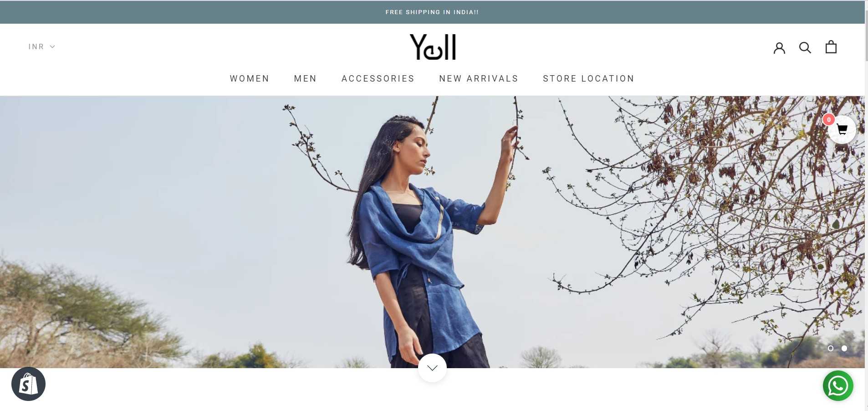Click the floating cart button with badge
868x411 pixels.
[x=842, y=130]
